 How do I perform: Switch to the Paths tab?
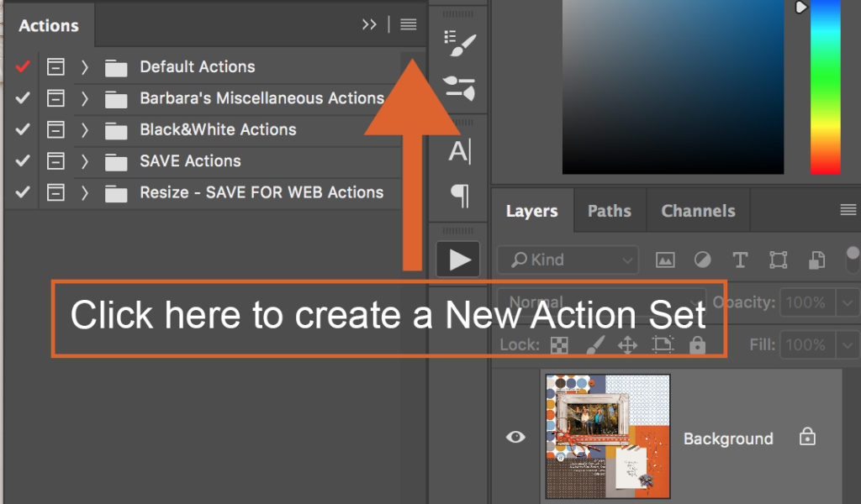pos(610,210)
